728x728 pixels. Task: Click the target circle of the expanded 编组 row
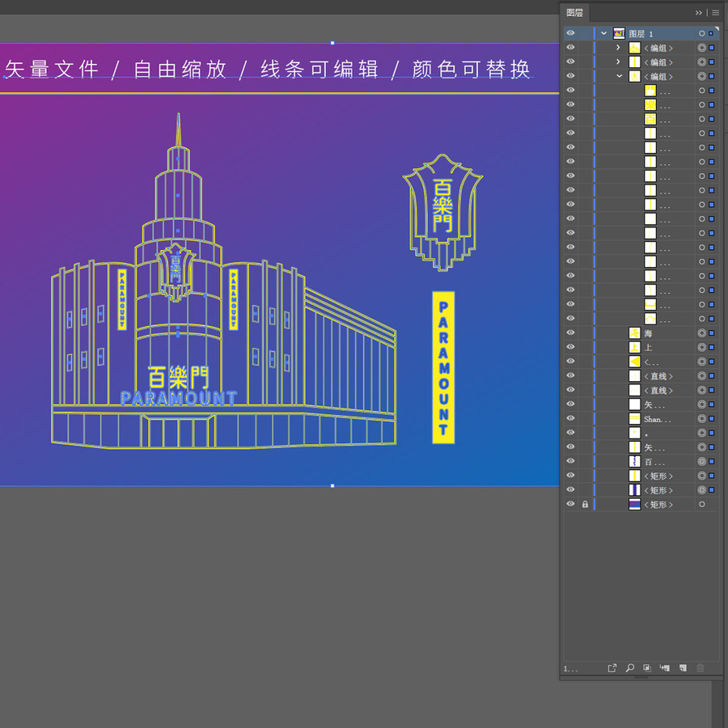point(701,76)
